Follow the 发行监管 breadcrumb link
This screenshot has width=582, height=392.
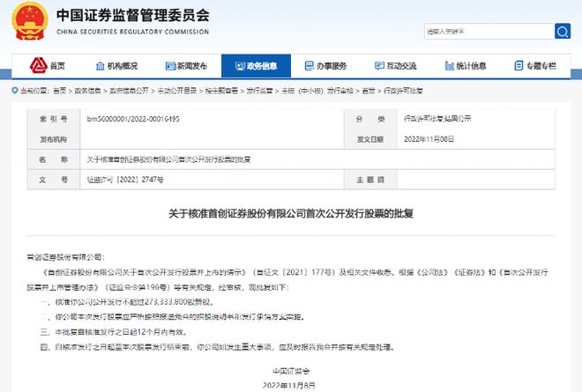[x=259, y=91]
